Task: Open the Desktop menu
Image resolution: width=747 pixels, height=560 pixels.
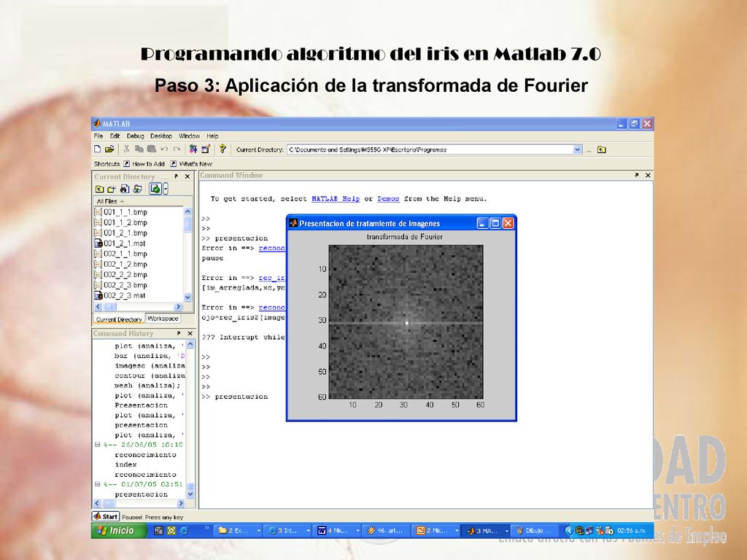Action: point(161,136)
